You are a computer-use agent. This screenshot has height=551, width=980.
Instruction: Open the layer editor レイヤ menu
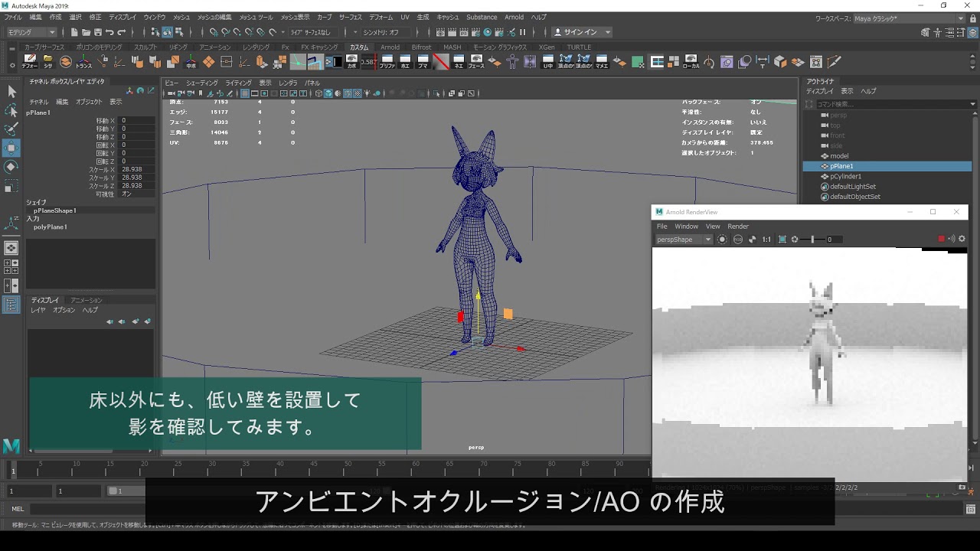(38, 310)
